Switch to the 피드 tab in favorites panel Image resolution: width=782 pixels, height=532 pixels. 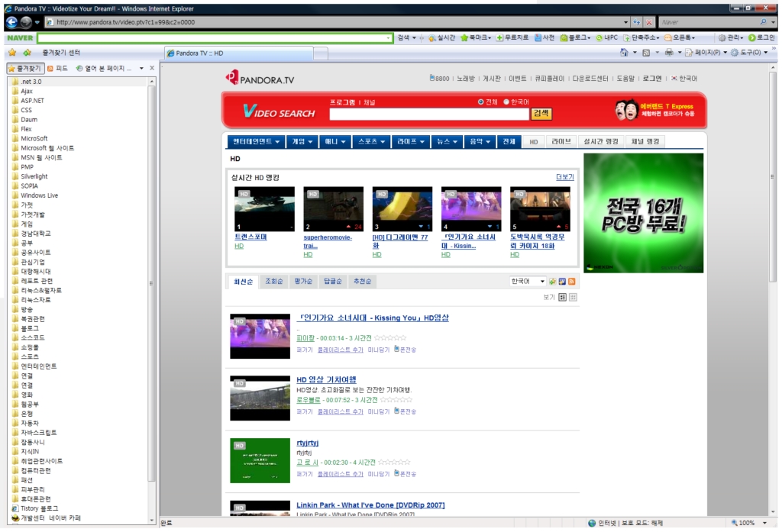point(57,68)
